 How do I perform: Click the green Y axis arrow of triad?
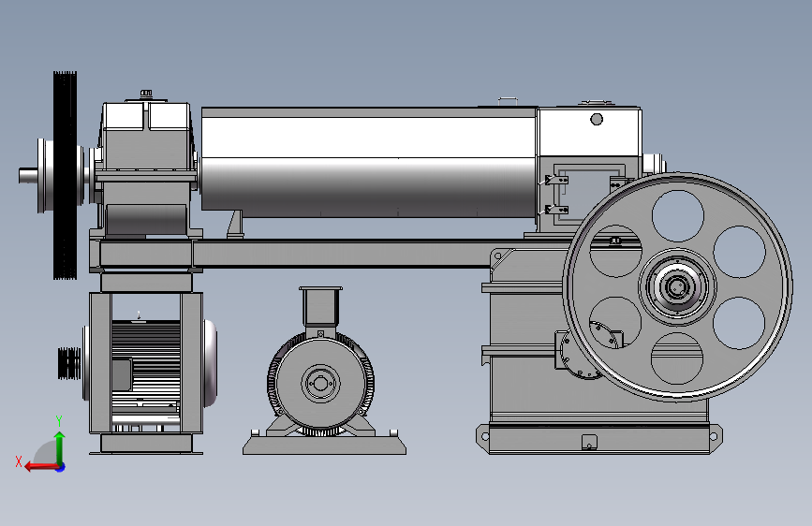[x=60, y=448]
